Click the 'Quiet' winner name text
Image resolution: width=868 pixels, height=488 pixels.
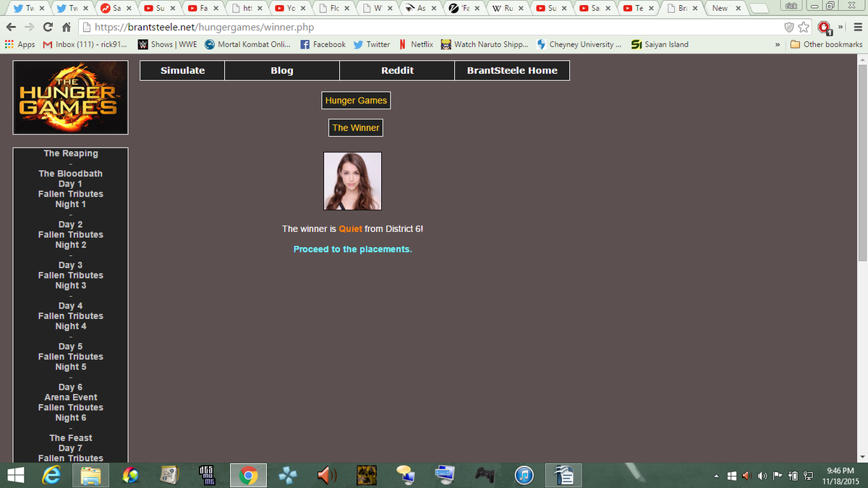click(350, 229)
